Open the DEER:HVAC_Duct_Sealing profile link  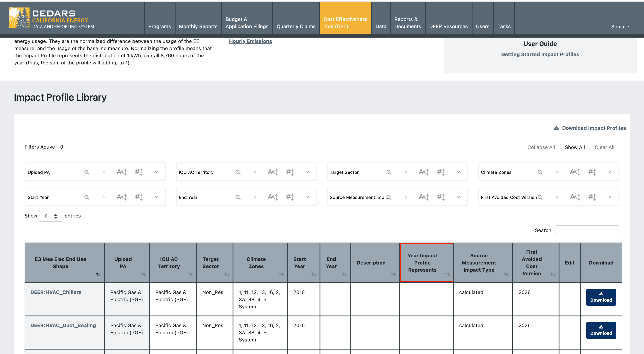pyautogui.click(x=63, y=326)
